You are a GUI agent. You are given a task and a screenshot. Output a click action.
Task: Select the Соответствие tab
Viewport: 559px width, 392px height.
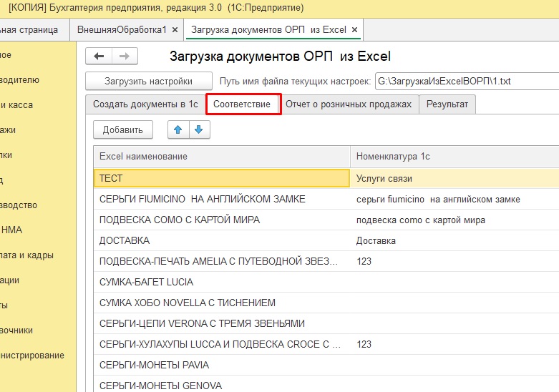click(243, 104)
